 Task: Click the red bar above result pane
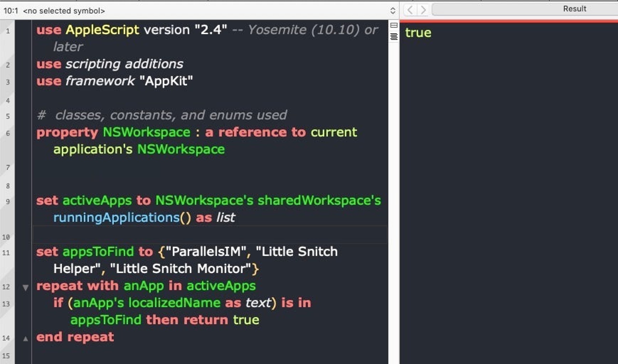509,21
